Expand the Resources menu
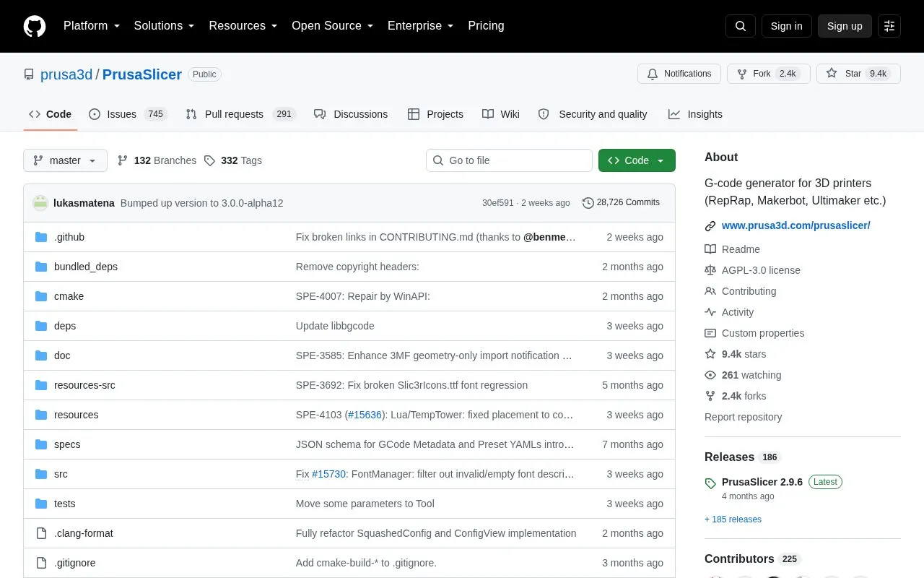924x578 pixels. click(243, 26)
